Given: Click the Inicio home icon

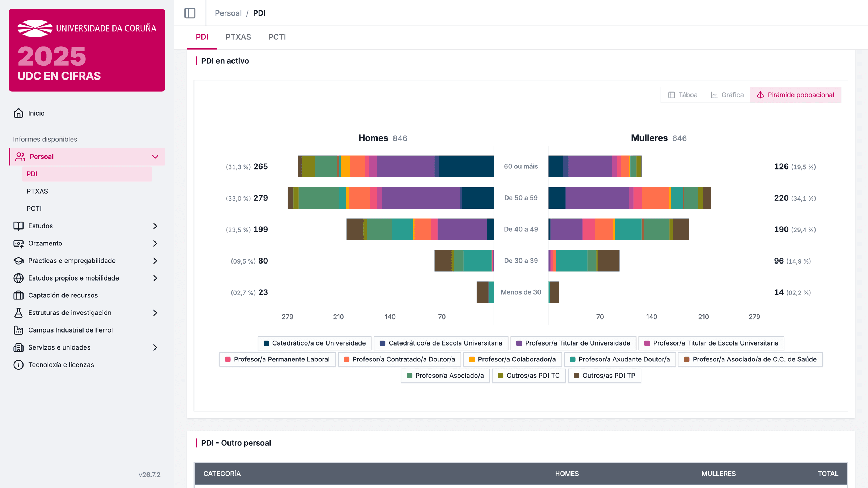Looking at the screenshot, I should (x=18, y=113).
